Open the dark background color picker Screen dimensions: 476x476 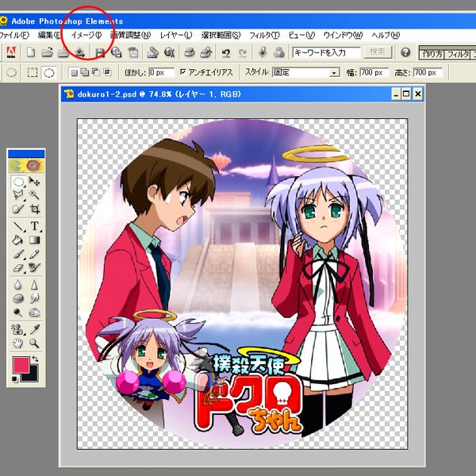(x=32, y=376)
